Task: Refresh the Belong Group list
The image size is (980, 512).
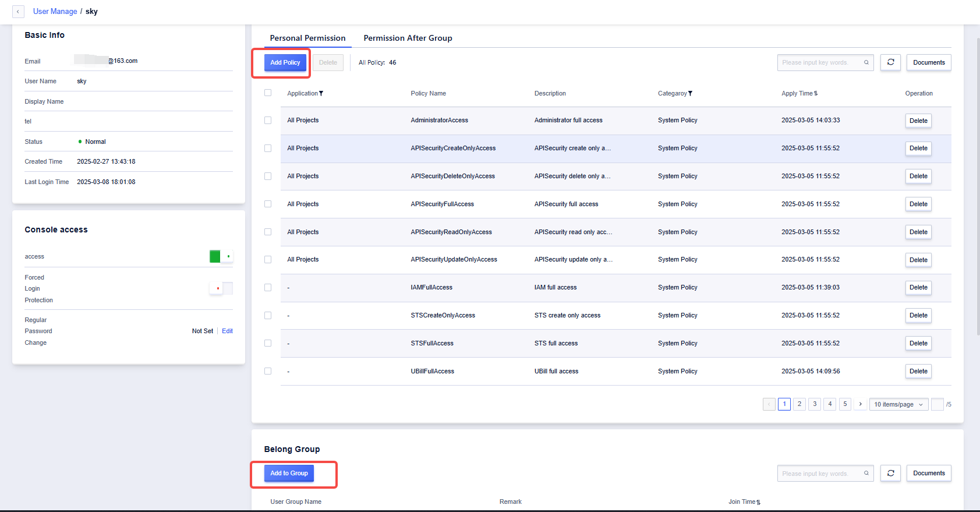Action: pyautogui.click(x=890, y=473)
